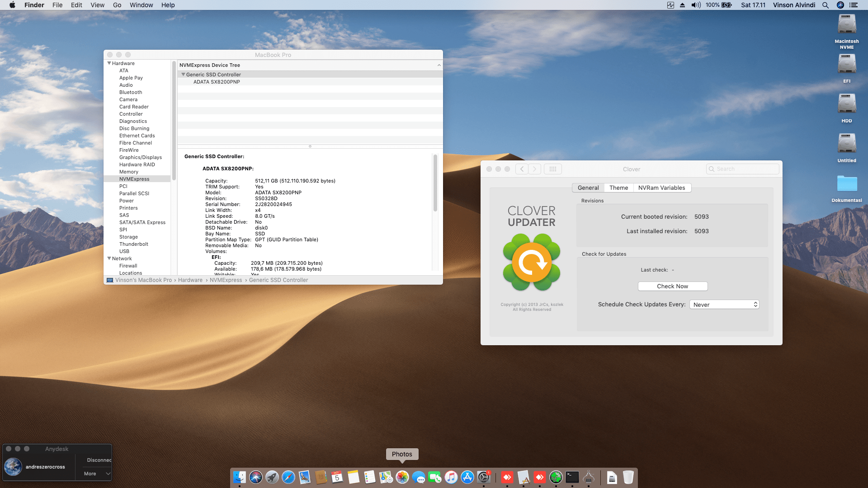868x488 pixels.
Task: Open Spotlight search from the menu bar
Action: 826,5
